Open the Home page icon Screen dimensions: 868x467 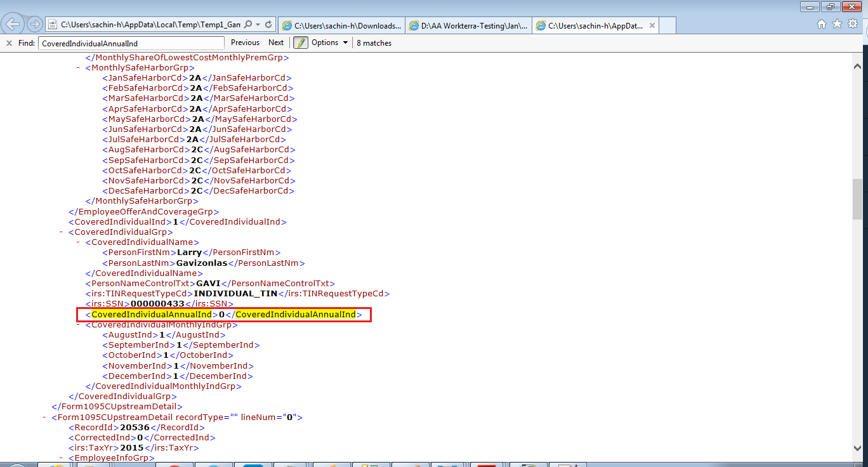click(x=822, y=24)
